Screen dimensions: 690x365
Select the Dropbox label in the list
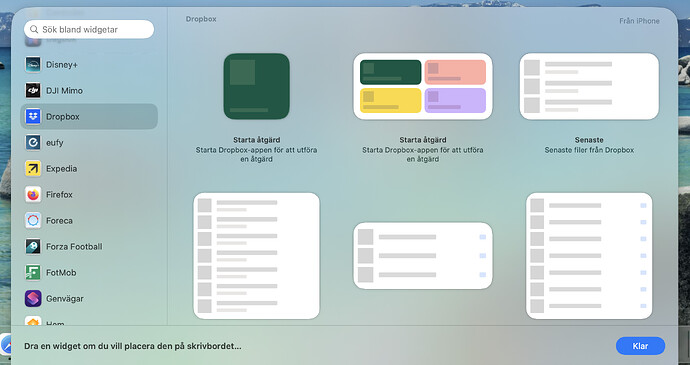click(x=62, y=117)
